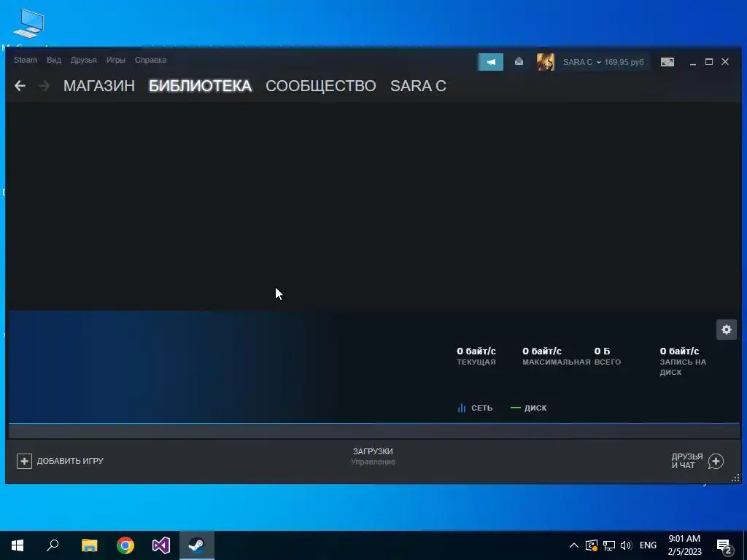Screen dimensions: 747x560
Task: Show hidden tray icons chevron
Action: pyautogui.click(x=574, y=545)
